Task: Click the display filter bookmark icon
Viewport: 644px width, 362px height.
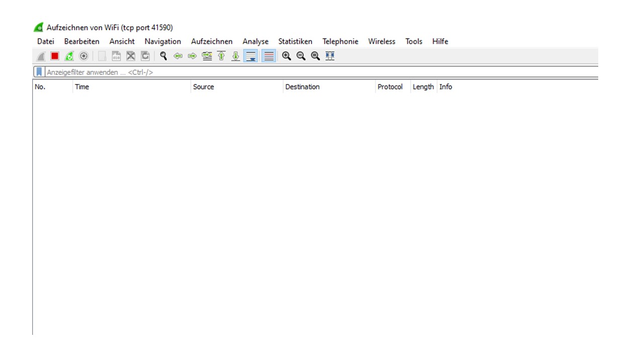Action: coord(39,72)
